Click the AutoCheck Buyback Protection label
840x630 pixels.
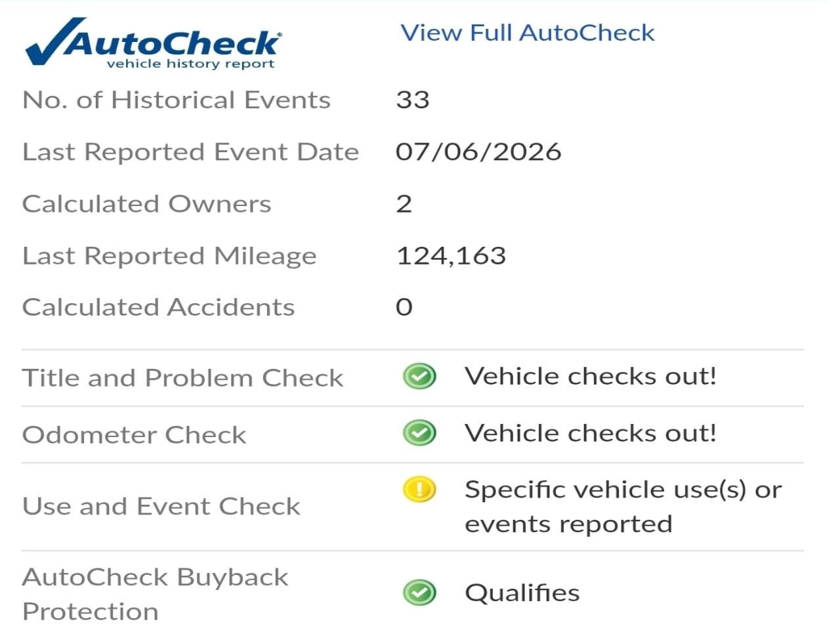[x=156, y=594]
